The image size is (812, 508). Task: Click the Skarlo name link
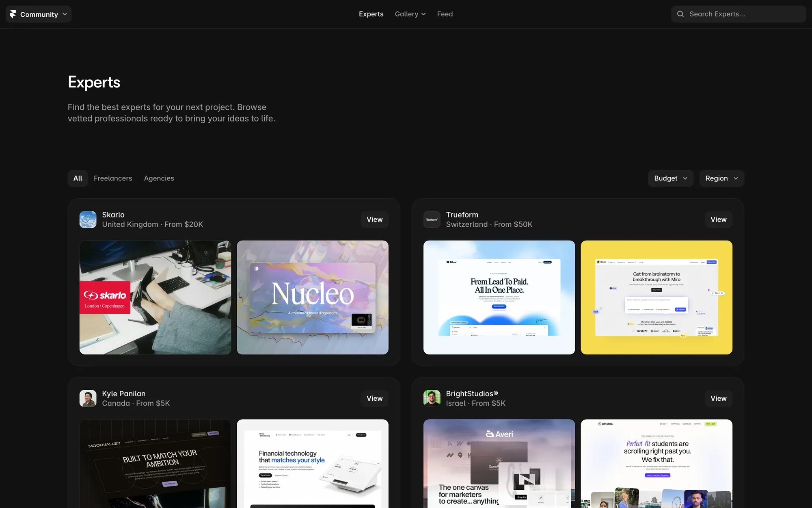(113, 215)
